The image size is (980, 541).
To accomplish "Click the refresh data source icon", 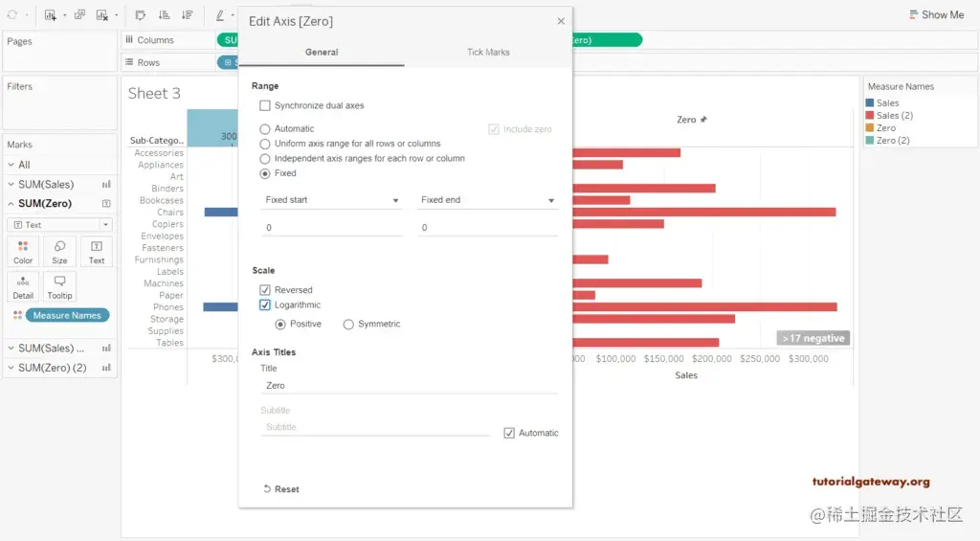I will tap(11, 14).
